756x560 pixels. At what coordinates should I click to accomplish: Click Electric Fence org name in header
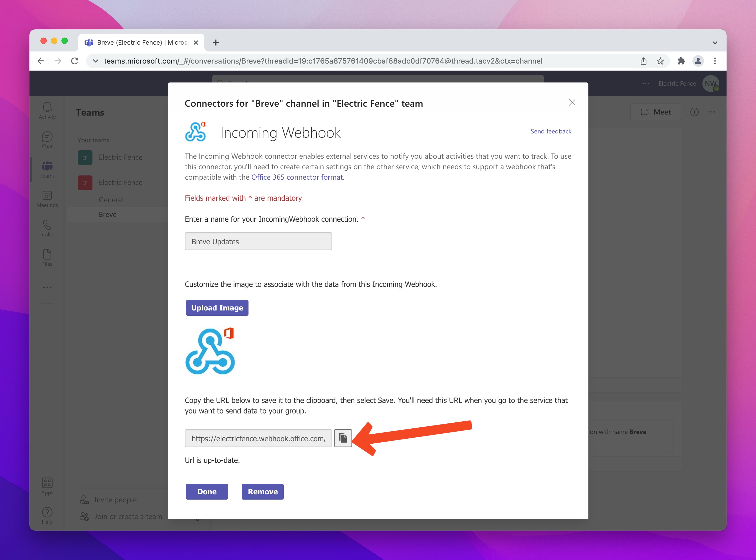[x=677, y=83]
